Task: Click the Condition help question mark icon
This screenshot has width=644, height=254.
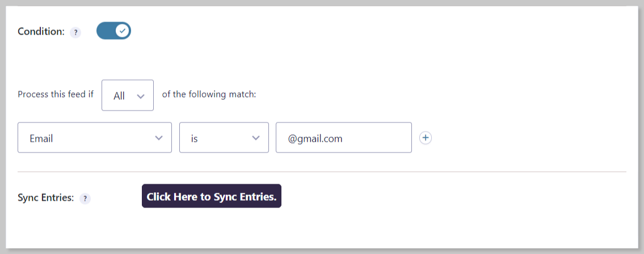Action: (75, 33)
